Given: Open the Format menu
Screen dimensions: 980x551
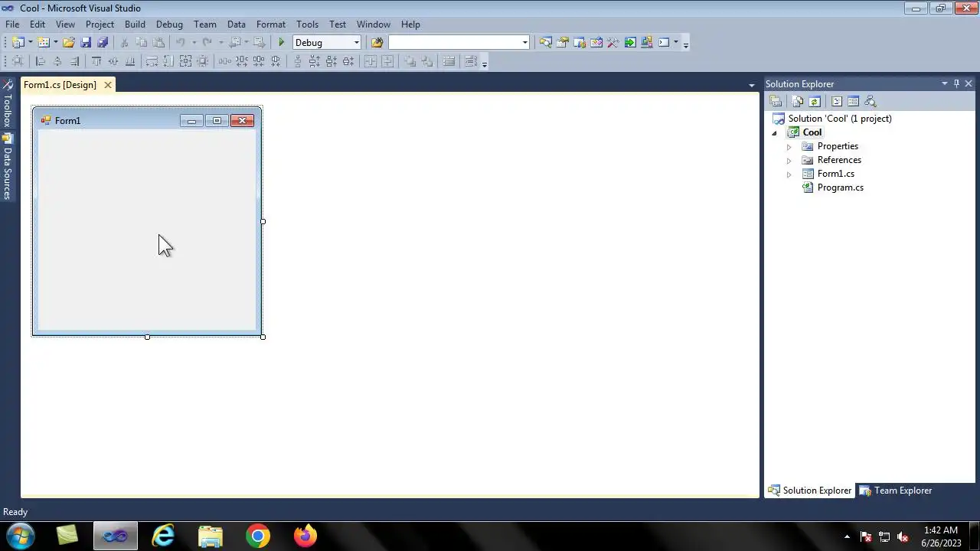Looking at the screenshot, I should point(271,24).
